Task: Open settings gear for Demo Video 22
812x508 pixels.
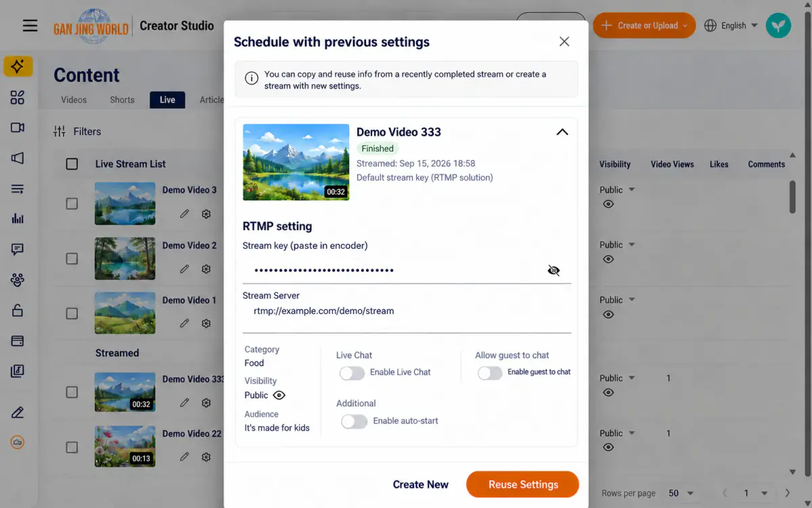Action: point(206,457)
